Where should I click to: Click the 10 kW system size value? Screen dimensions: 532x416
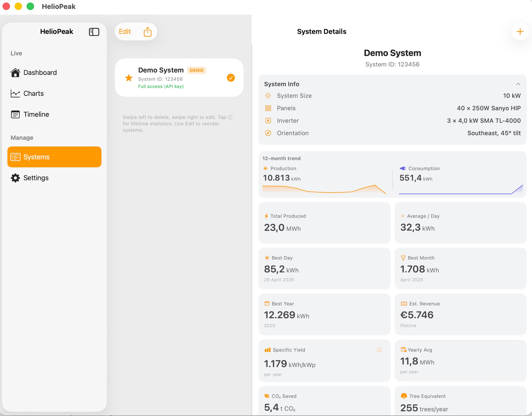click(512, 96)
